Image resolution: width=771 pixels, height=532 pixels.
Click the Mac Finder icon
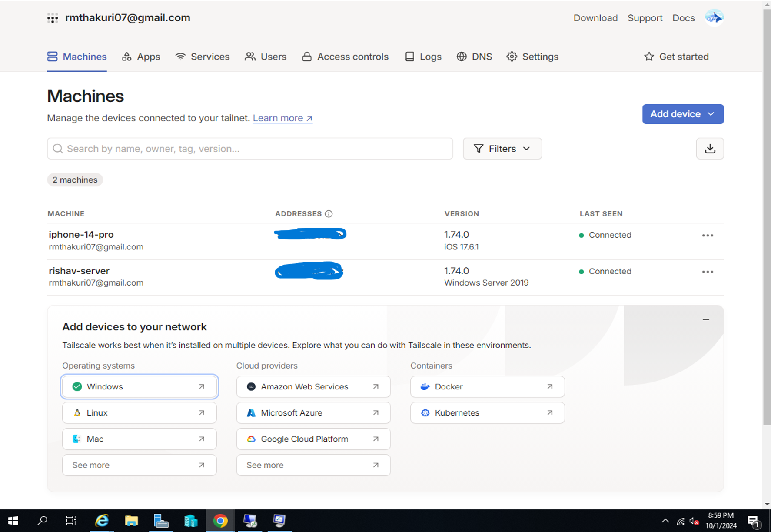76,439
